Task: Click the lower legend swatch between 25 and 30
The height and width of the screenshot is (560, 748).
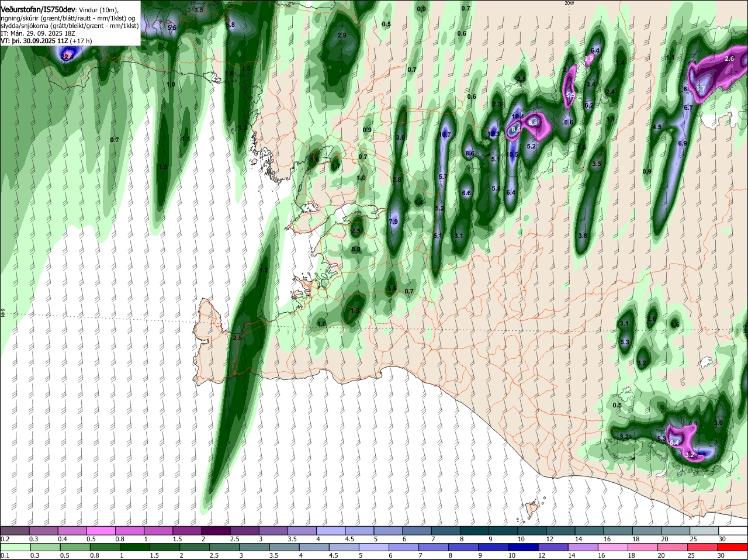Action: 704,547
